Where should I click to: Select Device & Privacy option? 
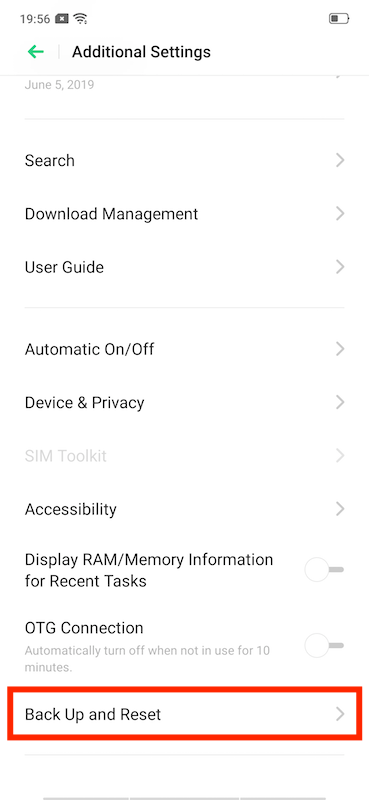tap(184, 403)
